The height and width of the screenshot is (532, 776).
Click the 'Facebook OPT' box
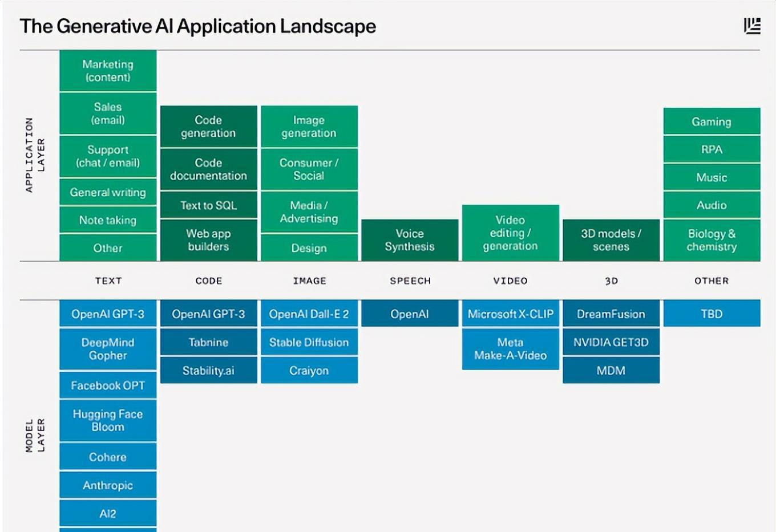pyautogui.click(x=108, y=385)
